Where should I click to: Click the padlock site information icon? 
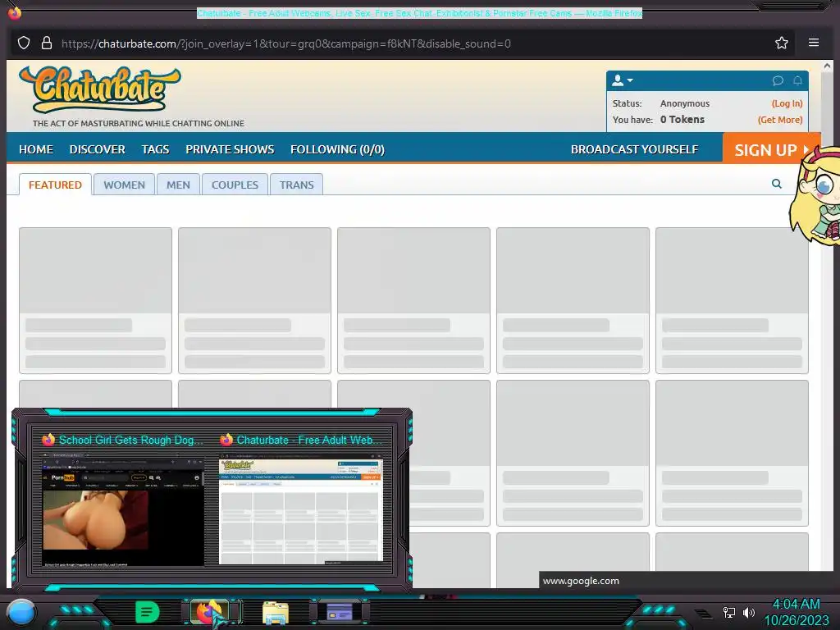click(x=47, y=43)
